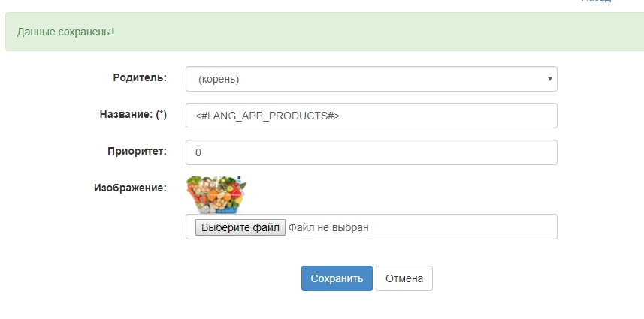Focus the Название text field

pos(370,116)
